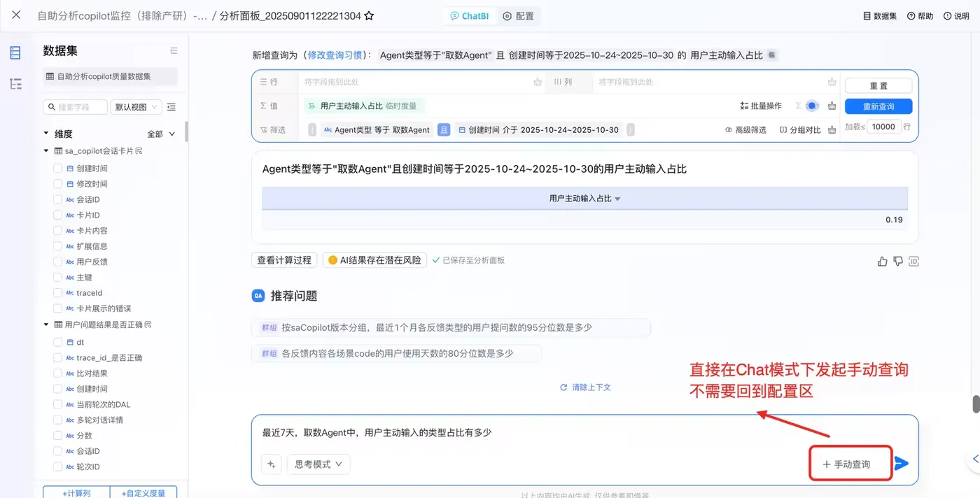Image resolution: width=980 pixels, height=498 pixels.
Task: Open the 默认视图 view dropdown
Action: pos(136,107)
